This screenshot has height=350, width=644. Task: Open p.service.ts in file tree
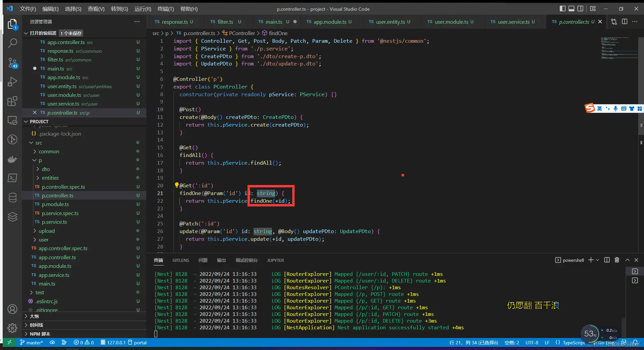point(54,222)
